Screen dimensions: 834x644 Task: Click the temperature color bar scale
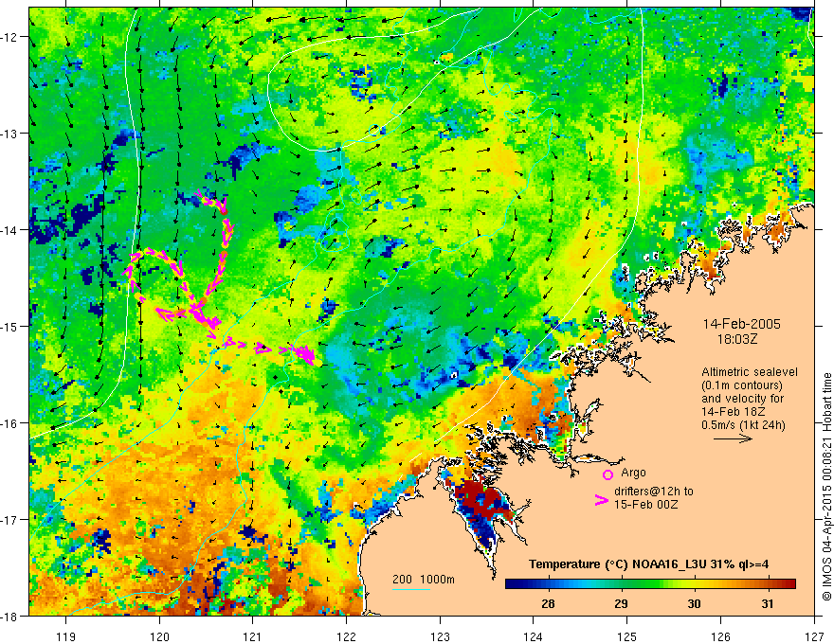650,583
